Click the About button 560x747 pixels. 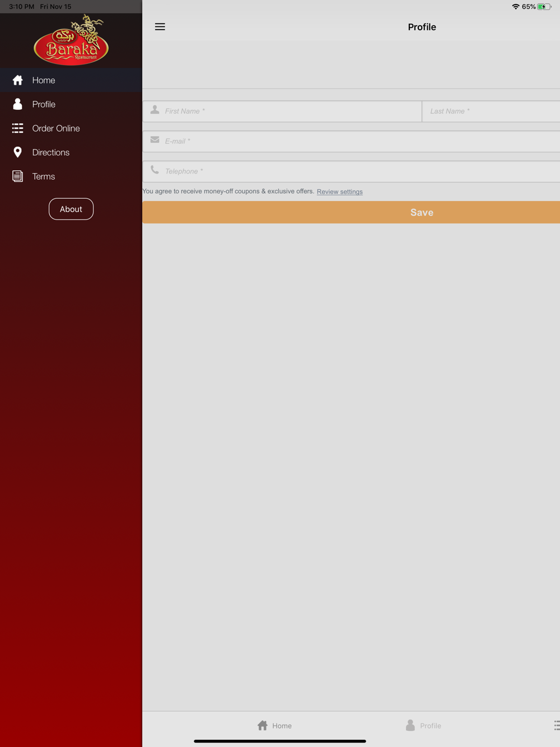[71, 209]
